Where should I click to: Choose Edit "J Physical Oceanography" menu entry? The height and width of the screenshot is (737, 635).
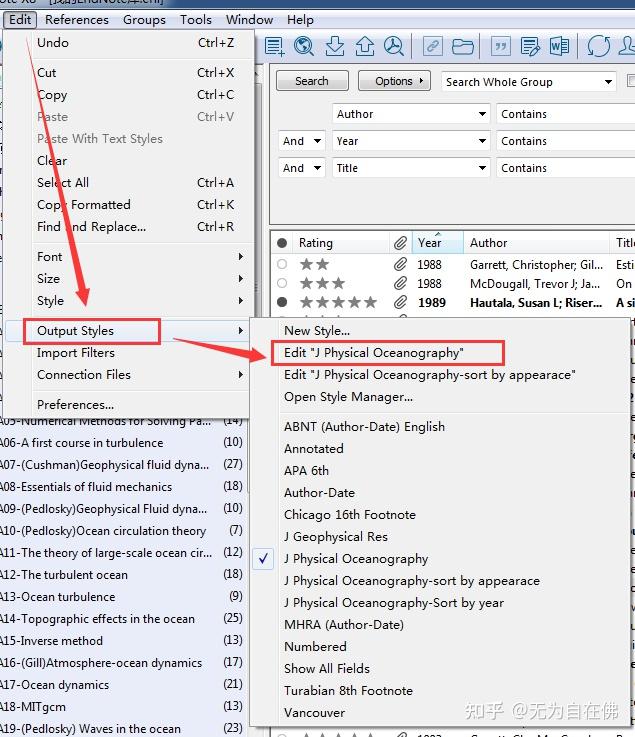coord(373,352)
